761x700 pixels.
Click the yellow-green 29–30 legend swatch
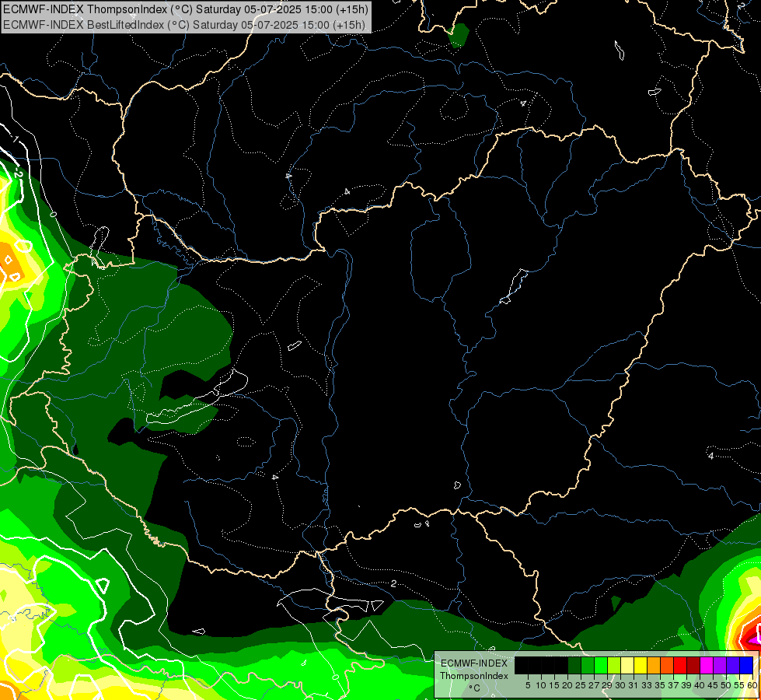614,665
